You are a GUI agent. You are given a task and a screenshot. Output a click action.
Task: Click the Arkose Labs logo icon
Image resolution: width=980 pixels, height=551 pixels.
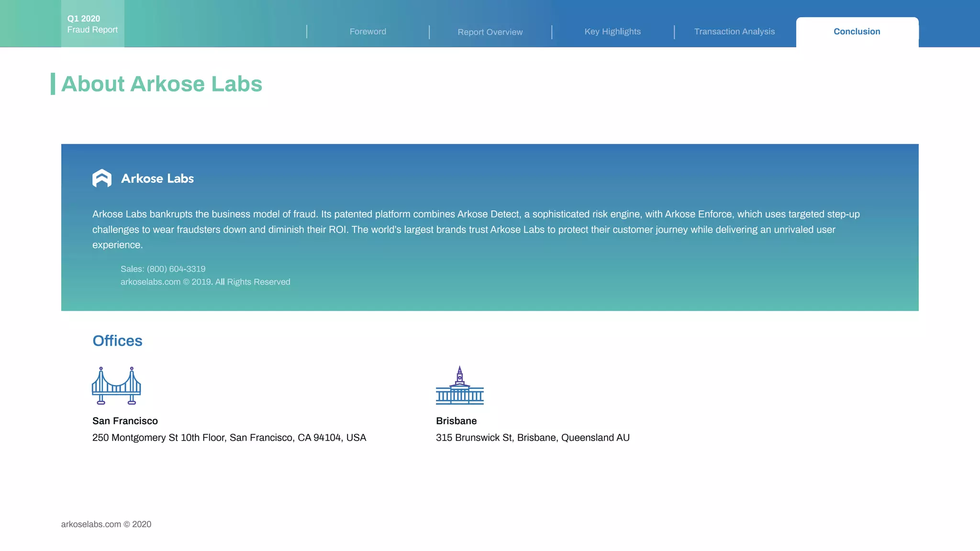click(101, 178)
